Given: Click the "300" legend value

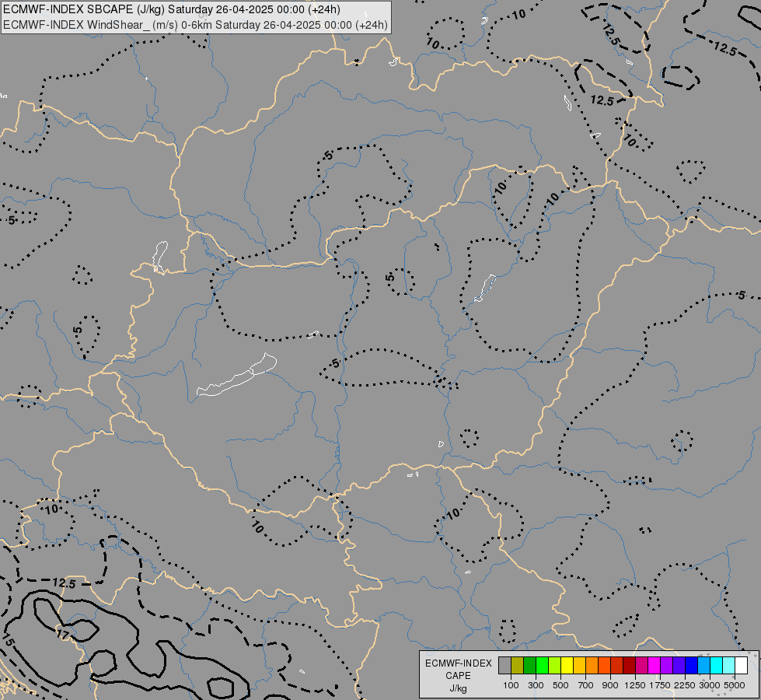Looking at the screenshot, I should pos(536,685).
